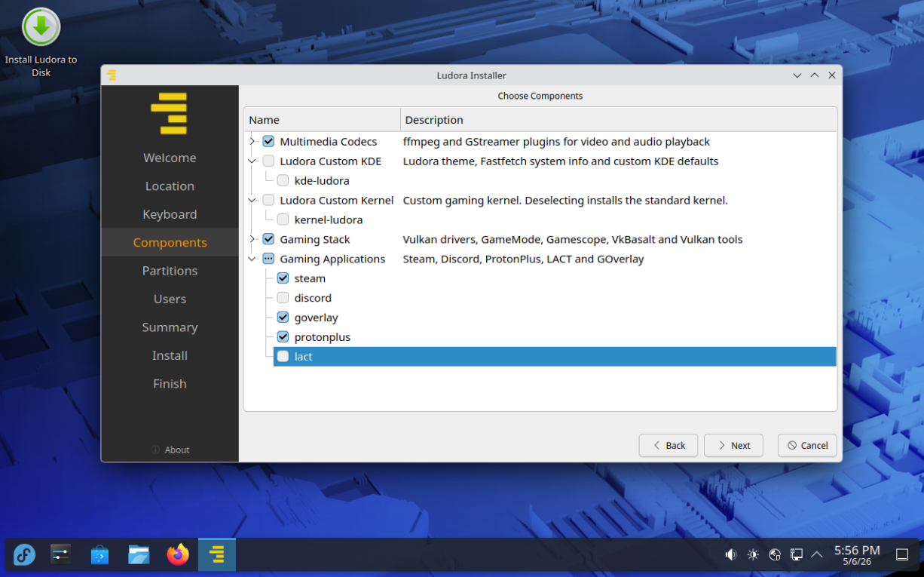Image resolution: width=924 pixels, height=577 pixels.
Task: Launch the Discover software store from the taskbar
Action: coord(99,555)
